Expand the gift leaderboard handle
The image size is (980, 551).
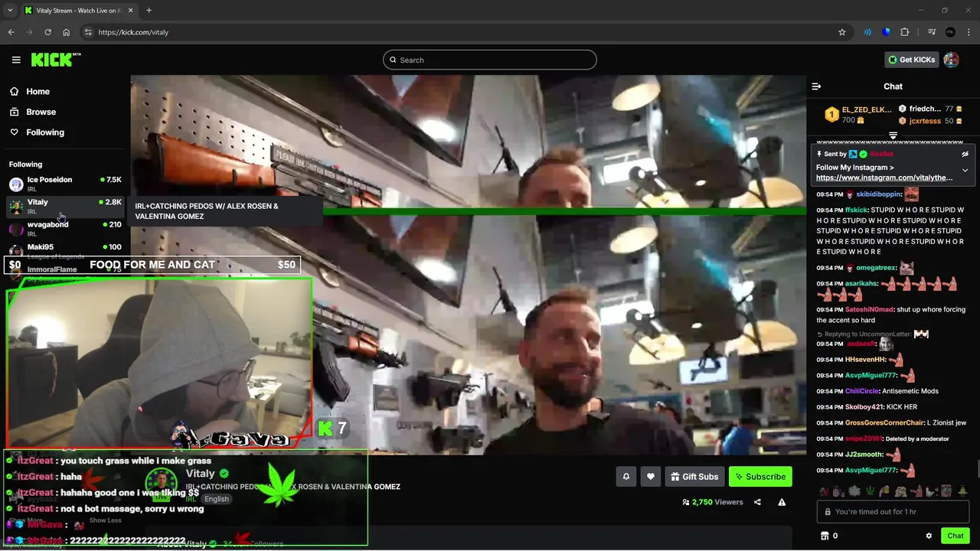tap(893, 135)
